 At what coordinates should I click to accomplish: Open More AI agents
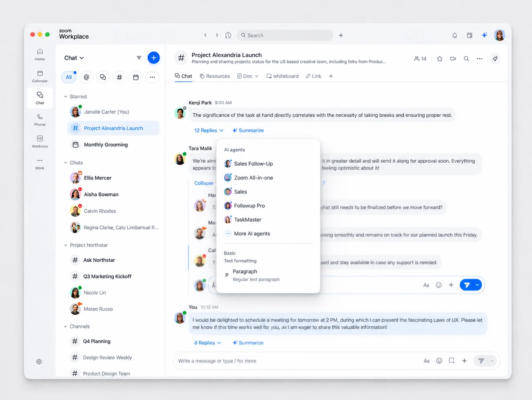coord(268,234)
